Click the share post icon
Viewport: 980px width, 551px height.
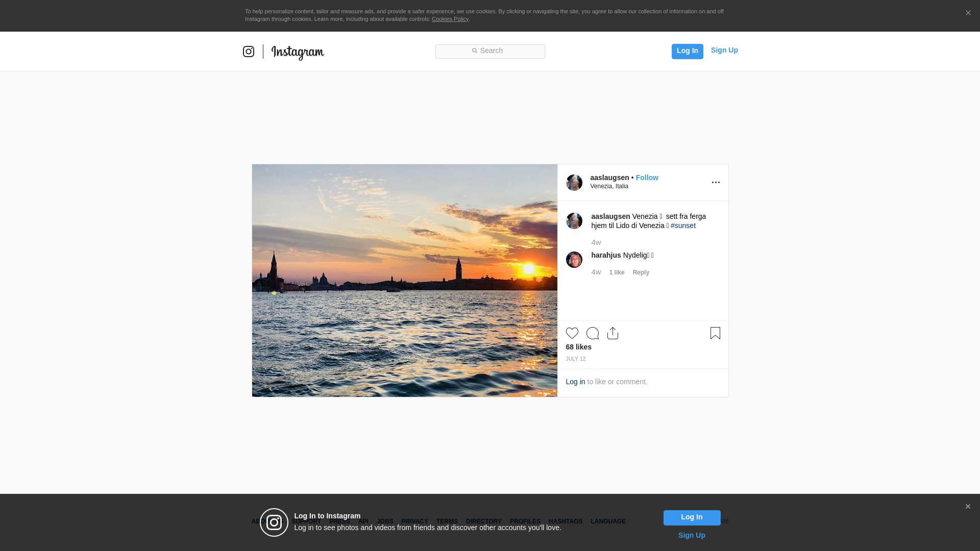[x=612, y=333]
